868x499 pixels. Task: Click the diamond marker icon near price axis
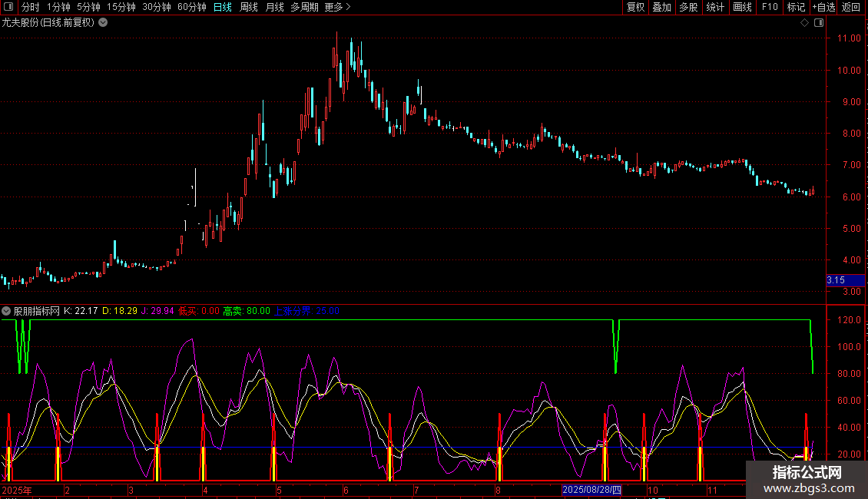click(x=804, y=23)
